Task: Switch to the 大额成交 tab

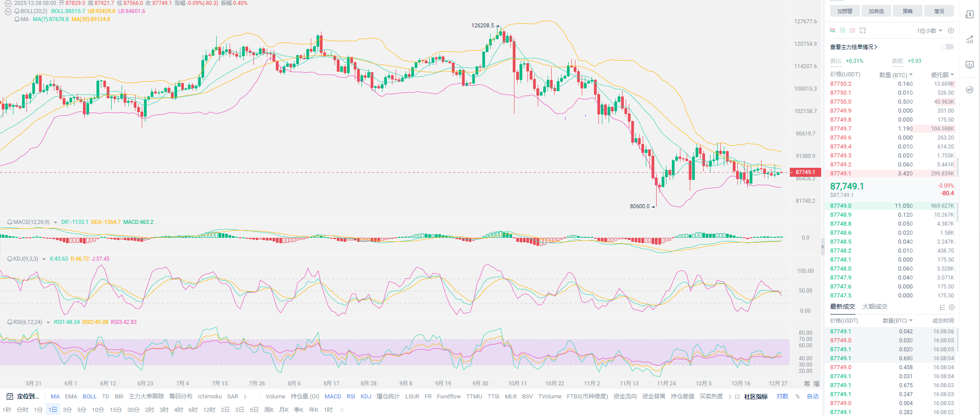Action: 875,306
